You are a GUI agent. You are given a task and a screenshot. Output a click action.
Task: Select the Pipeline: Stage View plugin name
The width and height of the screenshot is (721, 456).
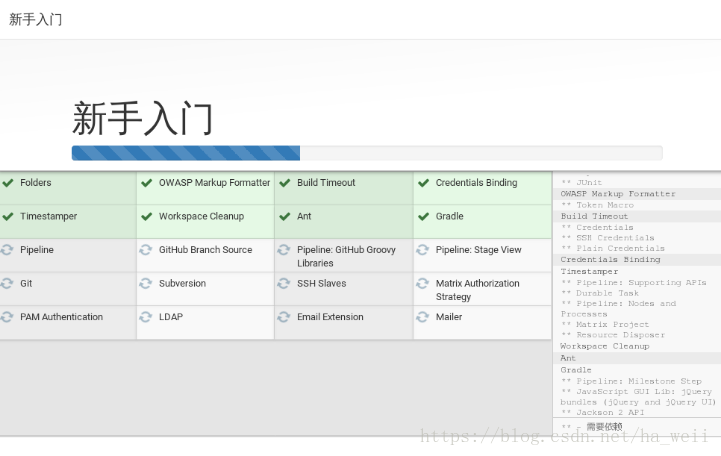pyautogui.click(x=479, y=250)
